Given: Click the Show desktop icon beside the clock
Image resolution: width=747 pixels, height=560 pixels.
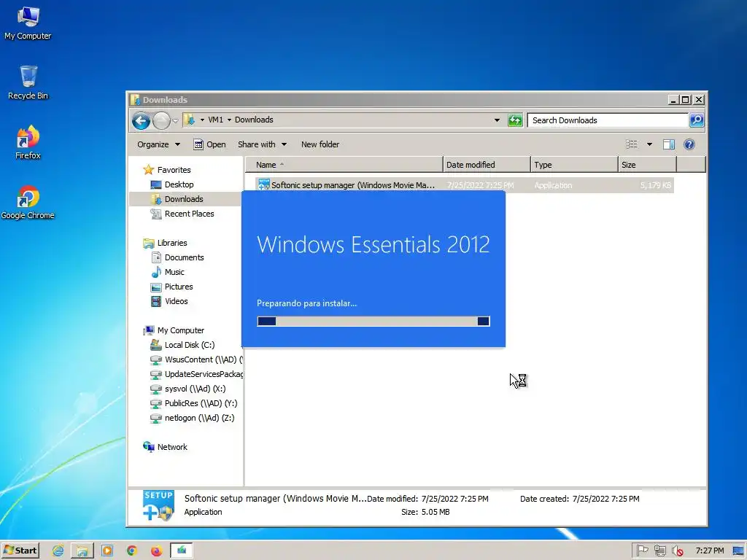Looking at the screenshot, I should point(739,551).
